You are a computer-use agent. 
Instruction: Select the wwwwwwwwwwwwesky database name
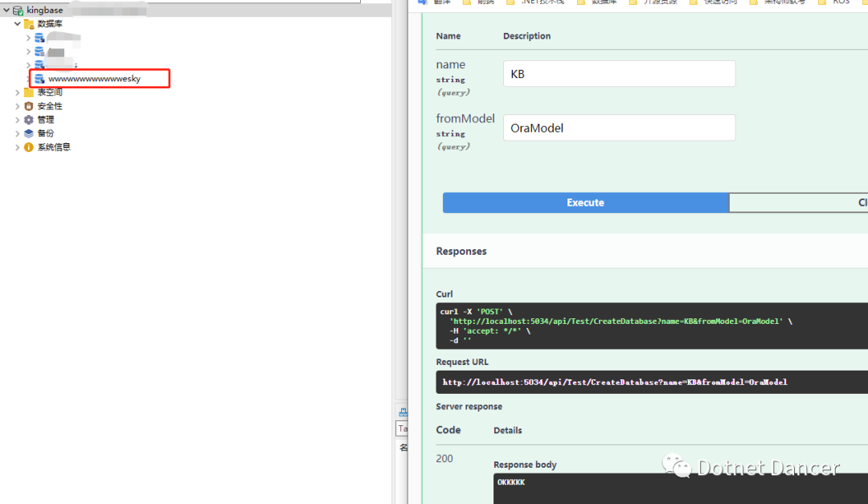tap(94, 79)
